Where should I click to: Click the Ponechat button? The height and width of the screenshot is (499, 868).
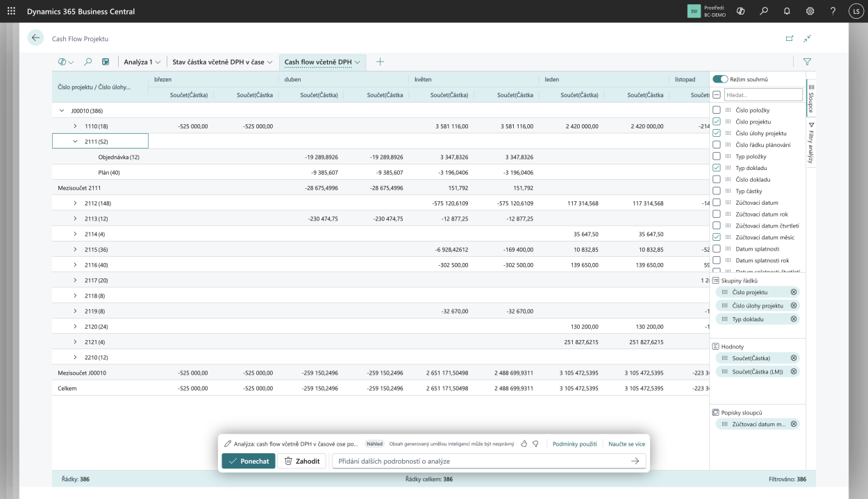click(x=249, y=461)
